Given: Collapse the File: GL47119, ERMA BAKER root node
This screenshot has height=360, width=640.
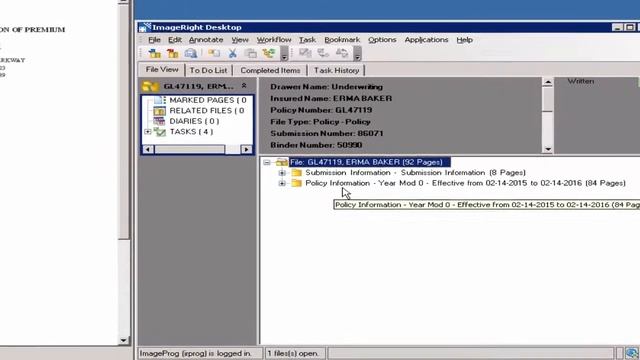Looking at the screenshot, I should [267, 162].
